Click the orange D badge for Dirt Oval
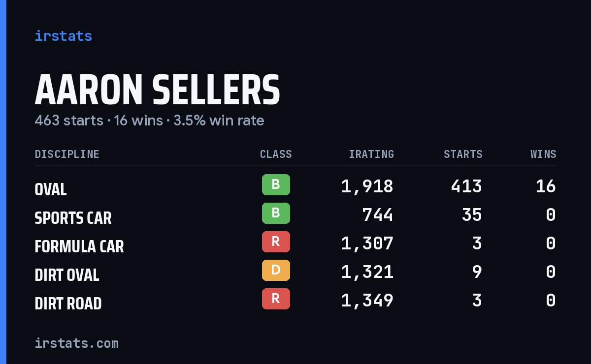The width and height of the screenshot is (591, 364). coord(276,270)
